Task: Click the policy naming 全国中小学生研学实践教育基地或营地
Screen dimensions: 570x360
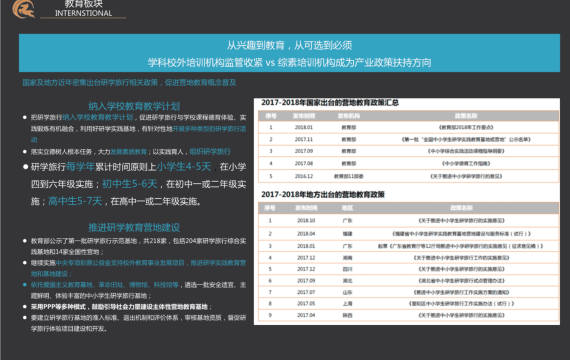Action: click(x=466, y=139)
